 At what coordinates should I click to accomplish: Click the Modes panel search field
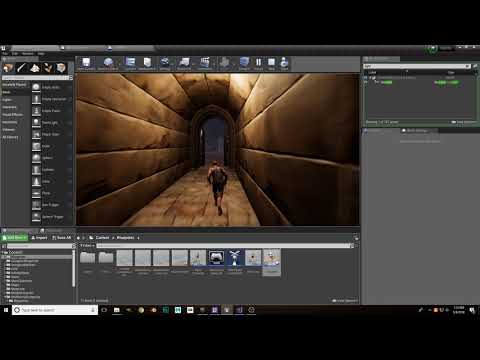35,78
